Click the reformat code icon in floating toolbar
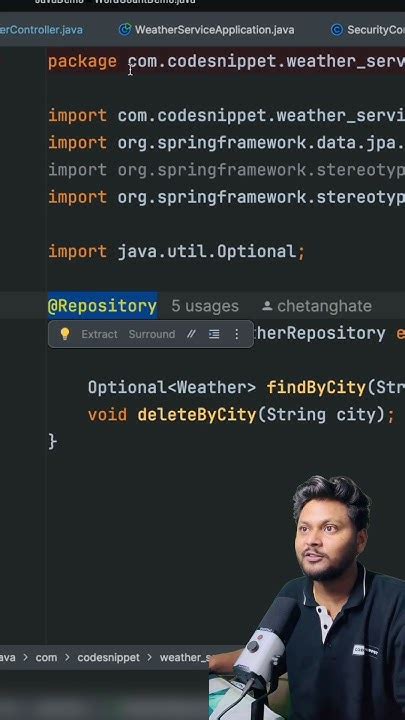The height and width of the screenshot is (720, 405). [214, 334]
